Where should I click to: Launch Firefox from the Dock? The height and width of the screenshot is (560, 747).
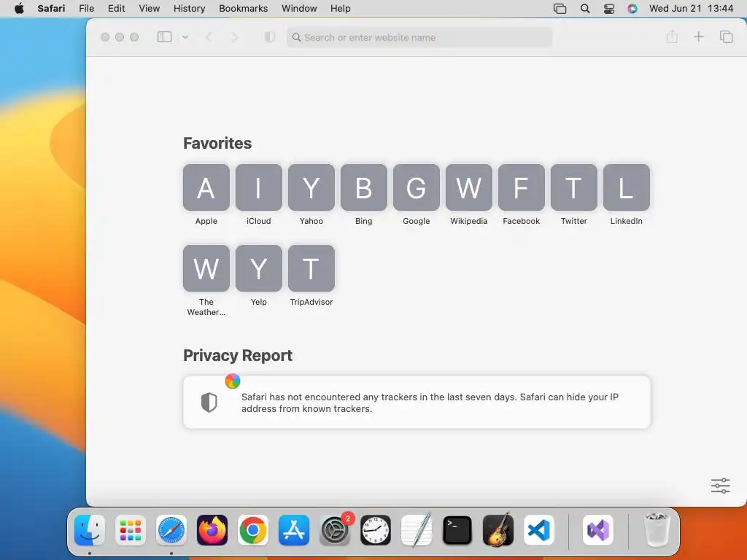[x=212, y=530]
